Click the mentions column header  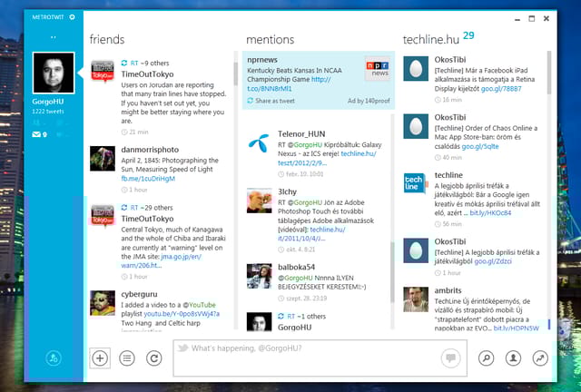tap(271, 40)
